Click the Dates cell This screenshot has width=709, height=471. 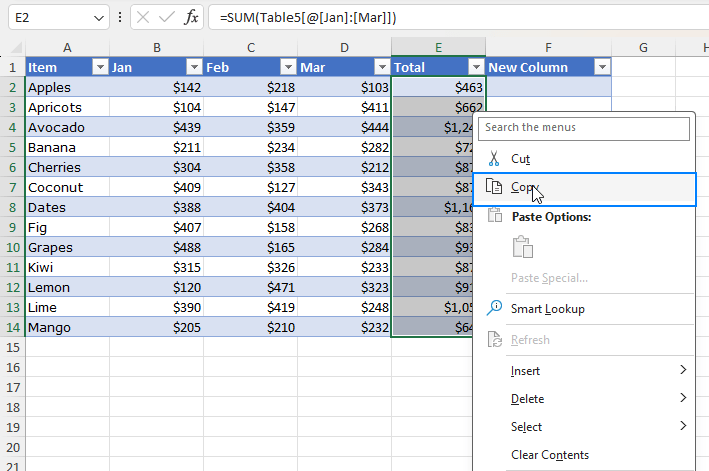pyautogui.click(x=67, y=207)
